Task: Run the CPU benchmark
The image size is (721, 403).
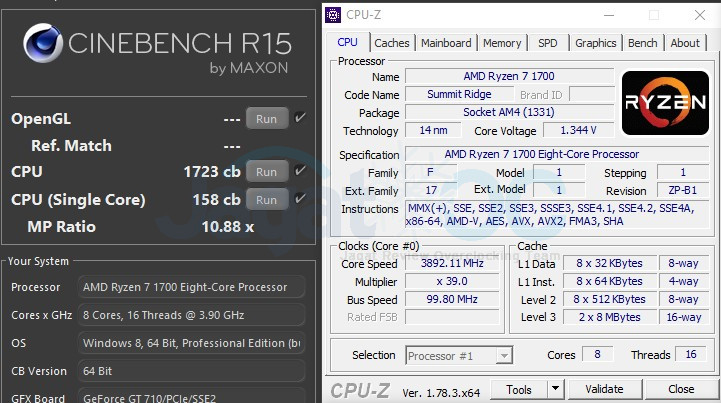Action: [x=266, y=172]
